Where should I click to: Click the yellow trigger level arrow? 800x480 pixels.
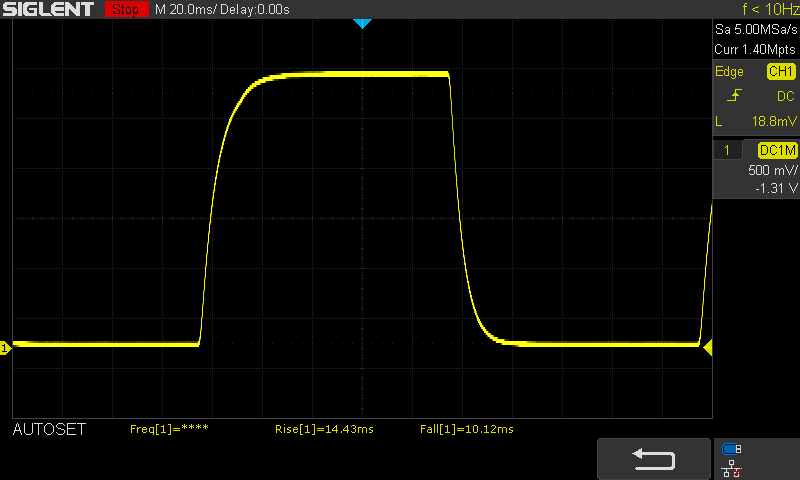click(708, 348)
